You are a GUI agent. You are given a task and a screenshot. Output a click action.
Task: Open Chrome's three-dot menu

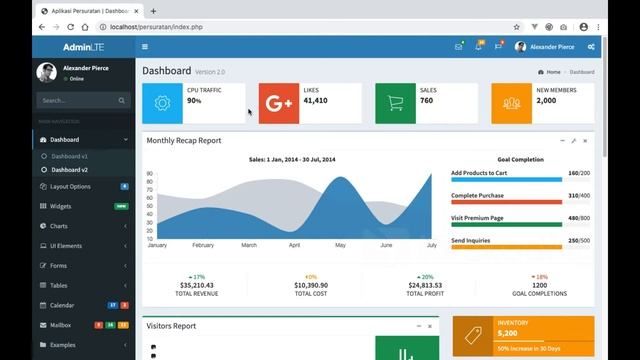click(598, 27)
